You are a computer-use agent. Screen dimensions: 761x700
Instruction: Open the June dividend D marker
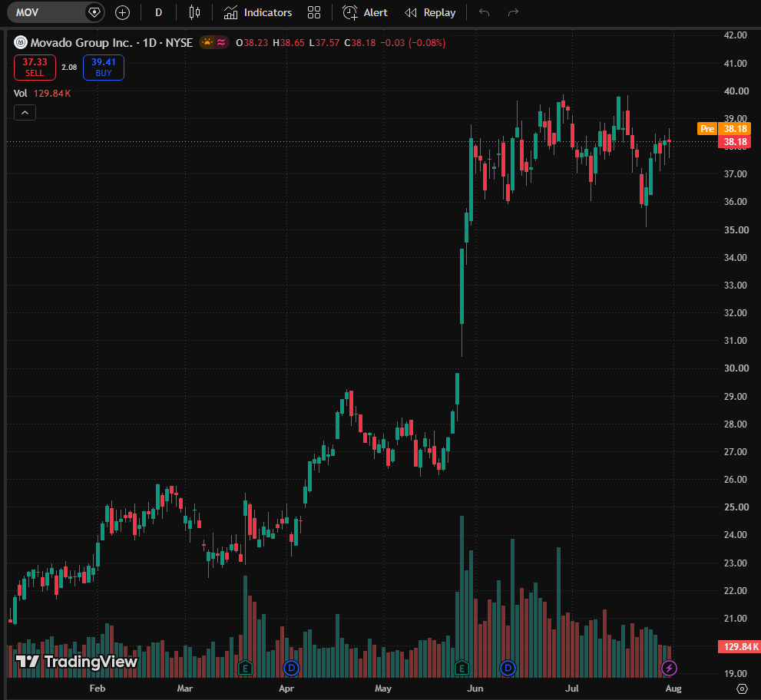(508, 669)
